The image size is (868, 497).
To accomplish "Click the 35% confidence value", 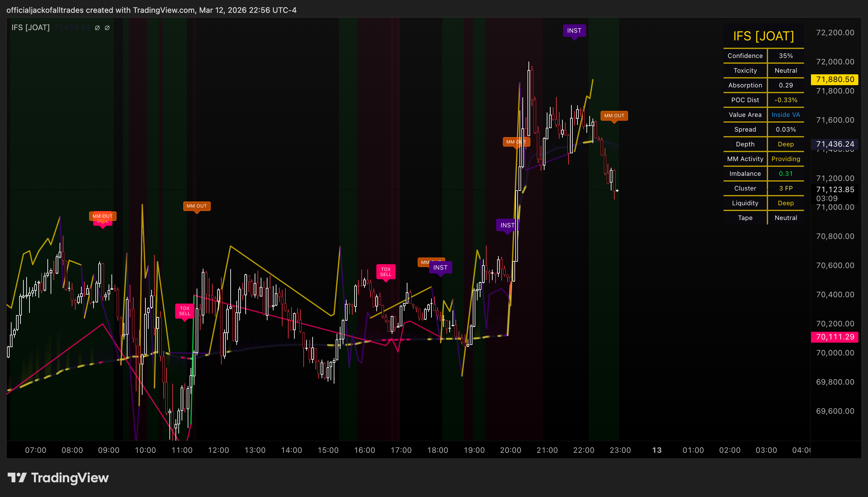I will (x=786, y=56).
